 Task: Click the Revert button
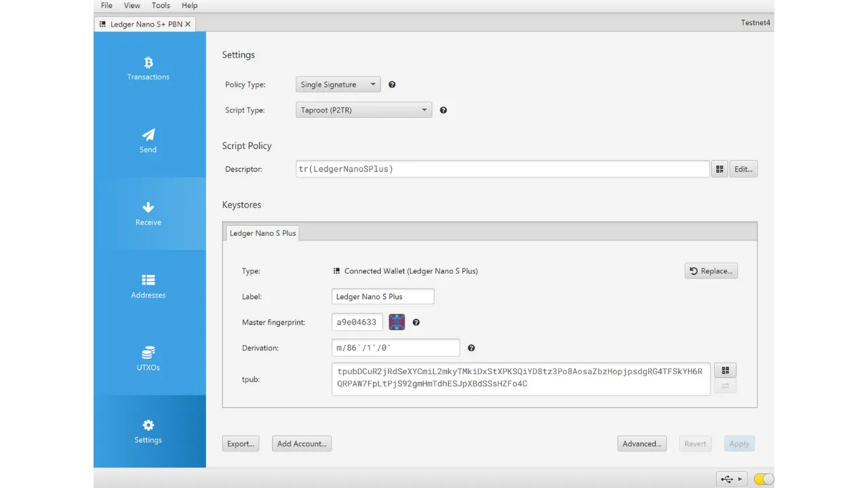tap(695, 444)
